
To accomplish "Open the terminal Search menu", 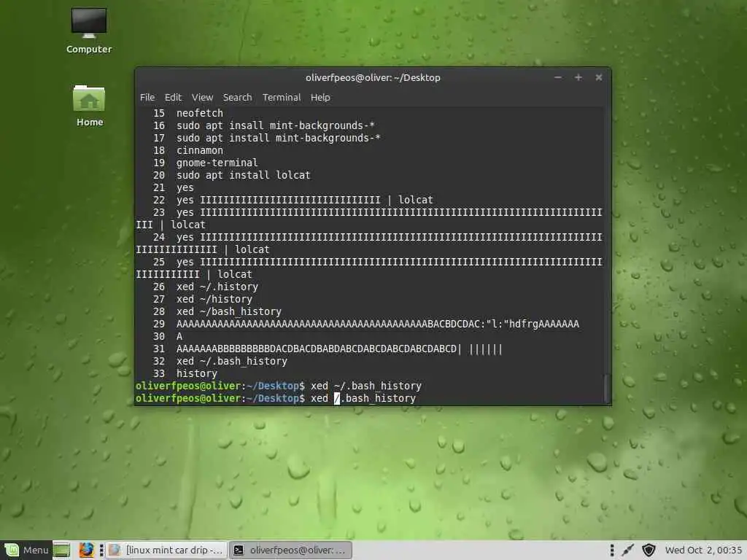I will pos(237,97).
